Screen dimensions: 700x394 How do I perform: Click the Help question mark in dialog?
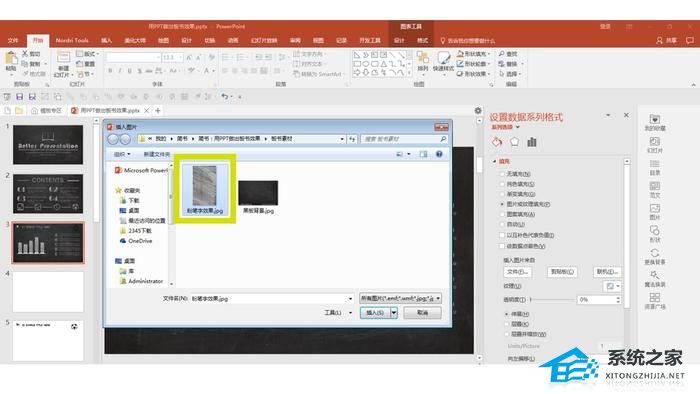tap(439, 154)
